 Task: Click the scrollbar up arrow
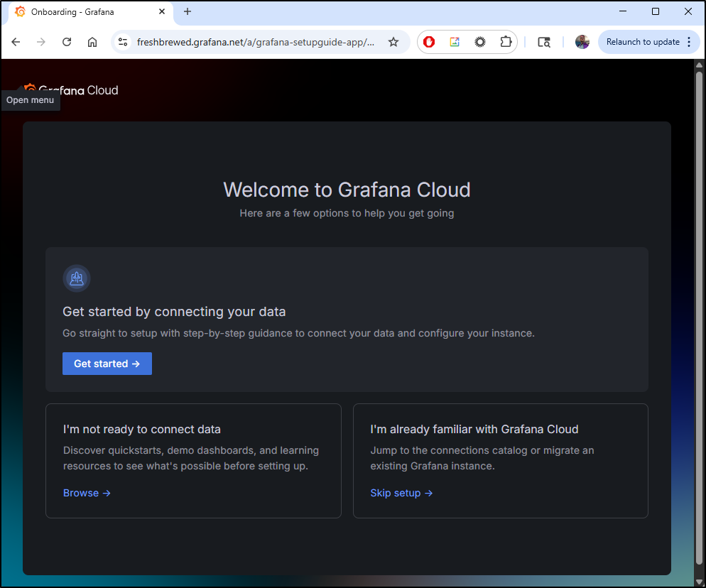coord(699,65)
